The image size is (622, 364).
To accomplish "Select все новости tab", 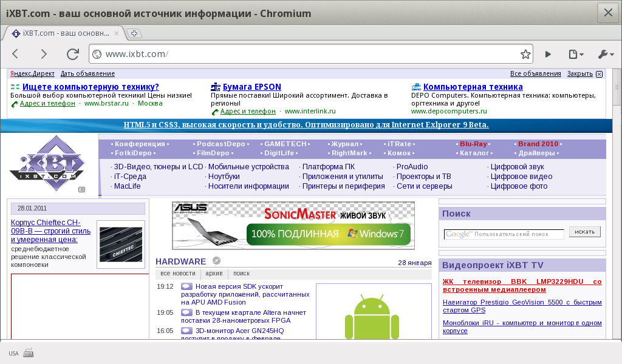I will pyautogui.click(x=178, y=273).
